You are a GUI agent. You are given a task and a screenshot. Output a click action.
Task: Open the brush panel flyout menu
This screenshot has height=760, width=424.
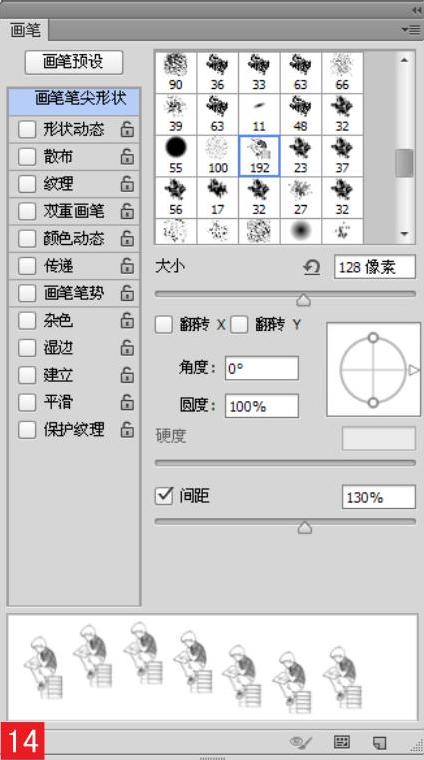(411, 30)
